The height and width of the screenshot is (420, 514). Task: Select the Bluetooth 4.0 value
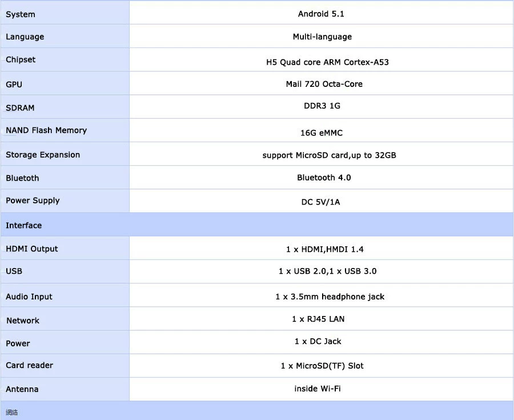point(324,178)
